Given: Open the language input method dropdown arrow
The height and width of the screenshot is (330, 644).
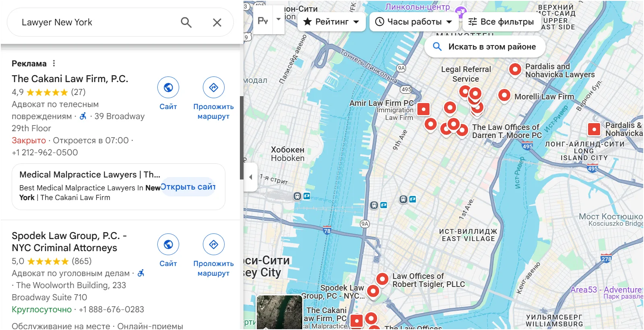Looking at the screenshot, I should coord(279,19).
